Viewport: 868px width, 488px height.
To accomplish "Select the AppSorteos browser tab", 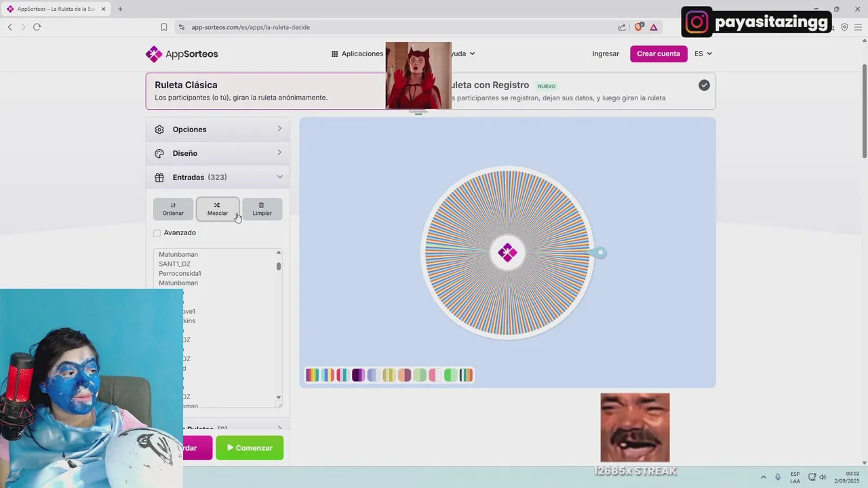I will (x=56, y=9).
